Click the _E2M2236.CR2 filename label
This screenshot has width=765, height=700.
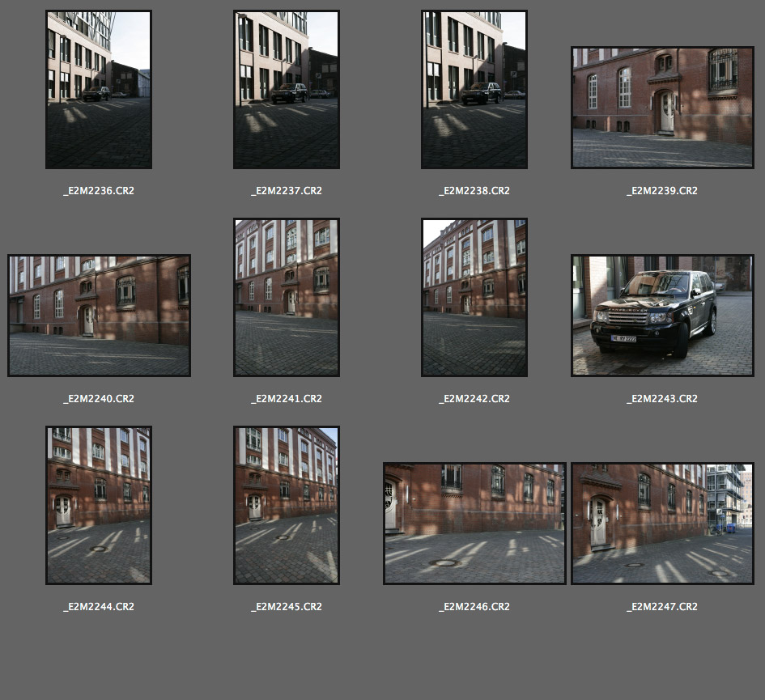click(99, 191)
